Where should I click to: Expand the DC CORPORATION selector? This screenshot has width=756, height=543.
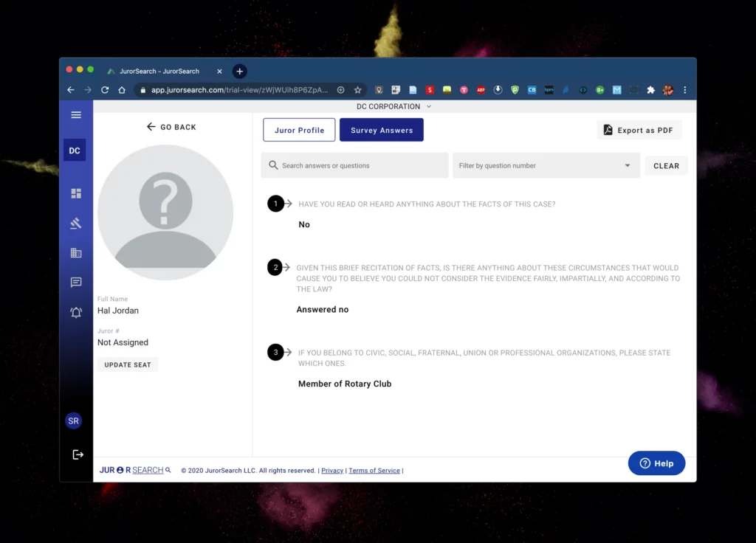(394, 106)
